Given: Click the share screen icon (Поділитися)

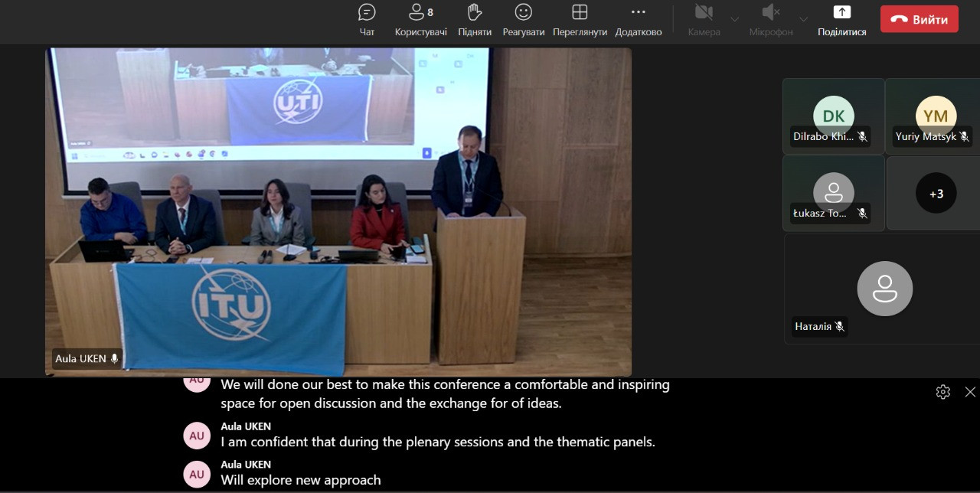Looking at the screenshot, I should click(841, 19).
